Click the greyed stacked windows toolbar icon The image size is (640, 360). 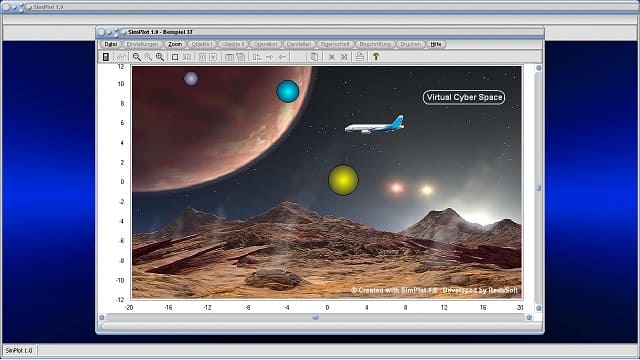click(241, 57)
